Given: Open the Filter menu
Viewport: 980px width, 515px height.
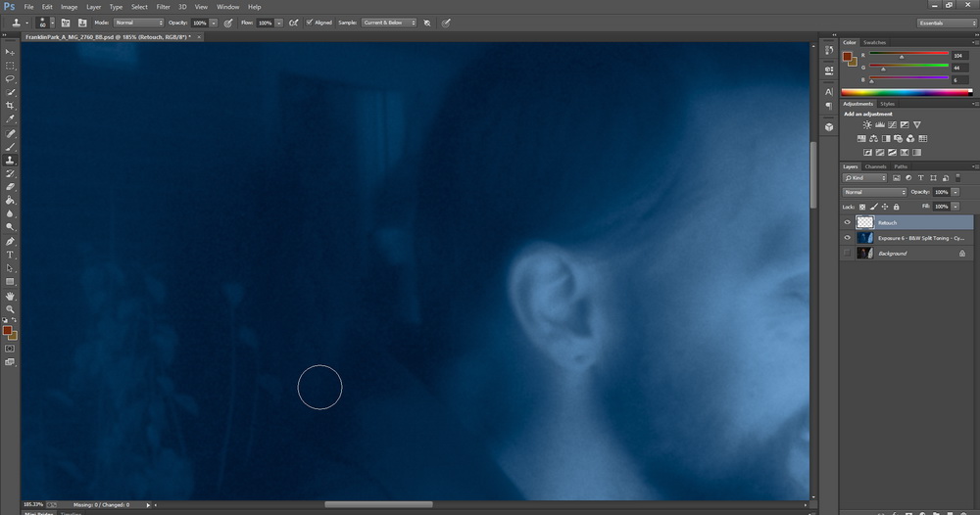Looking at the screenshot, I should coord(163,7).
